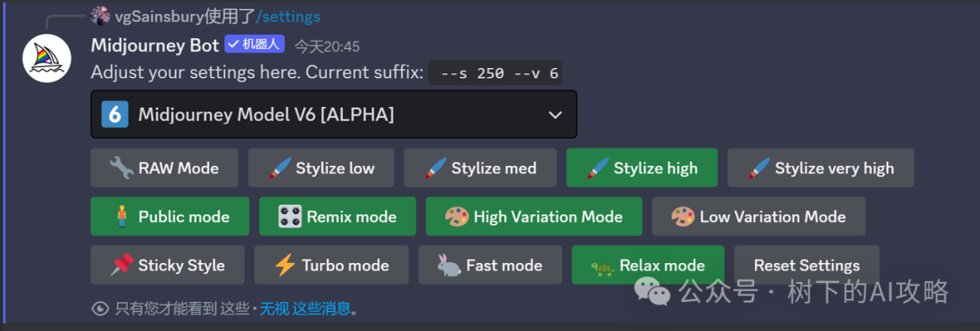
Task: Click the paintbrush icon on Stylize very high
Action: pos(759,168)
